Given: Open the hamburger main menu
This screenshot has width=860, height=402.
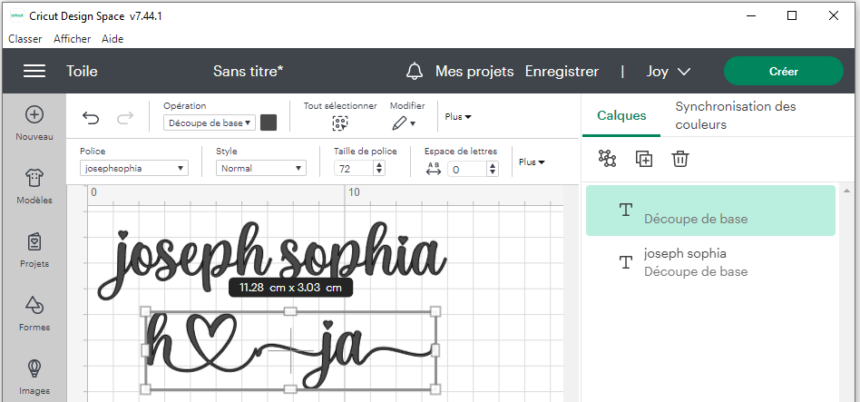Looking at the screenshot, I should click(x=34, y=71).
